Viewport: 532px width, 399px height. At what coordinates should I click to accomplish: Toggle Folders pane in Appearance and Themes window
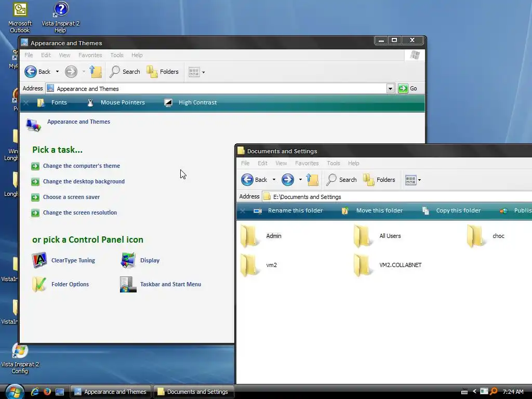click(x=163, y=72)
